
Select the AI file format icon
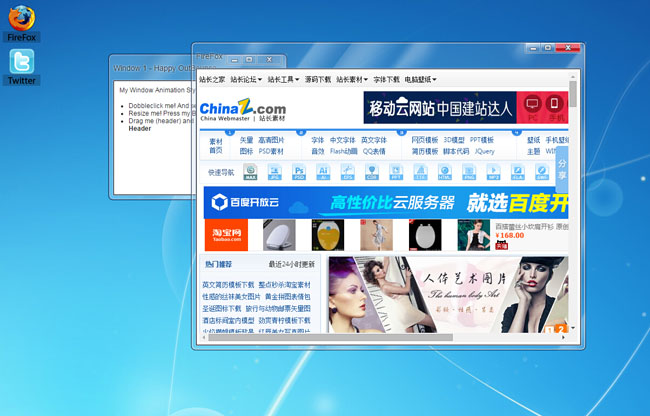click(323, 172)
